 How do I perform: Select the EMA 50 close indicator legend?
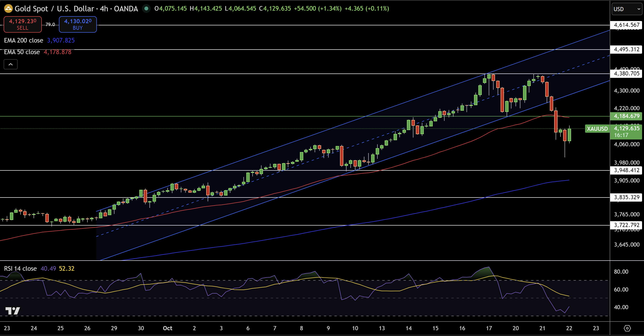[x=22, y=52]
